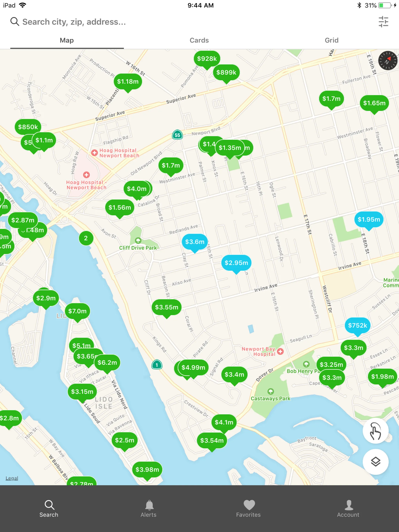The image size is (399, 532).
Task: Switch to the Cards tab
Action: [199, 40]
